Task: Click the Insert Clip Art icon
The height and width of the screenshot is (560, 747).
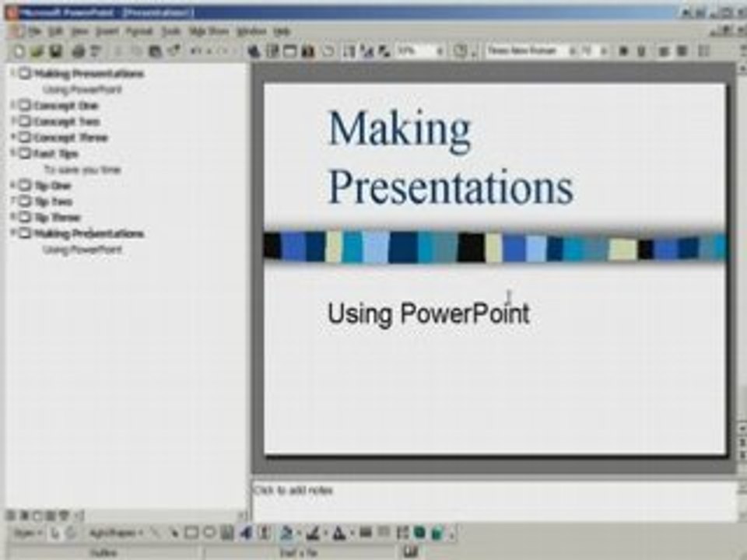Action: click(265, 533)
